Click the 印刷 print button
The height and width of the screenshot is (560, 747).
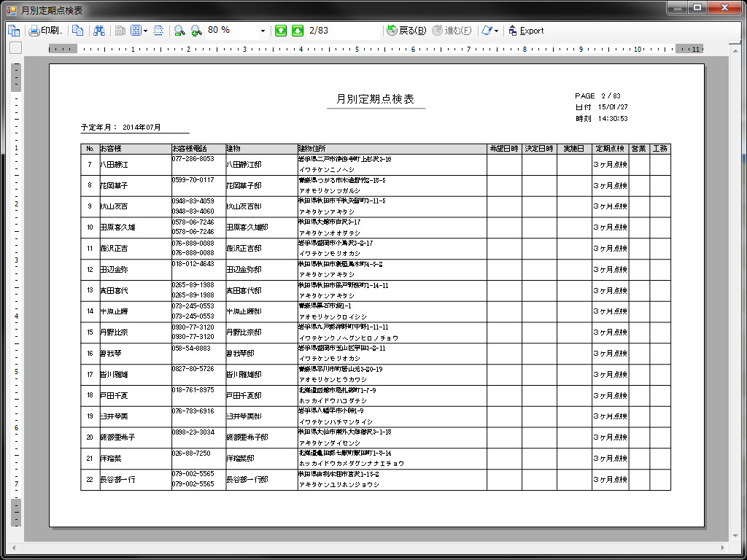point(44,31)
